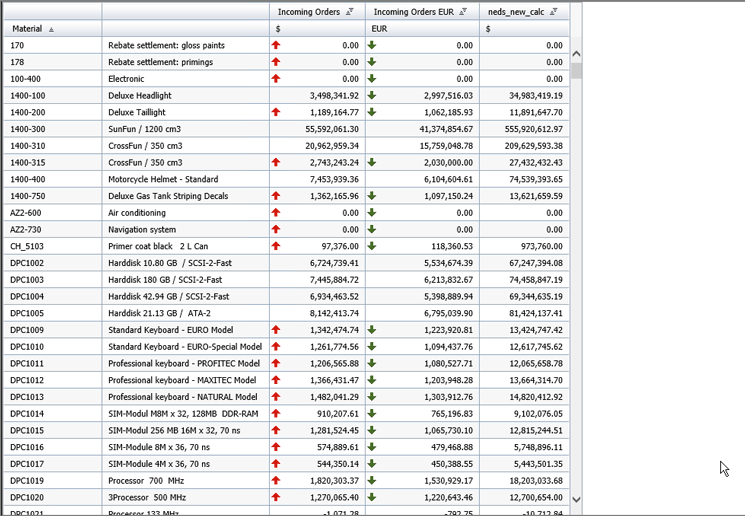Click red up arrow in Electronic row
This screenshot has width=745, height=516.
(276, 78)
